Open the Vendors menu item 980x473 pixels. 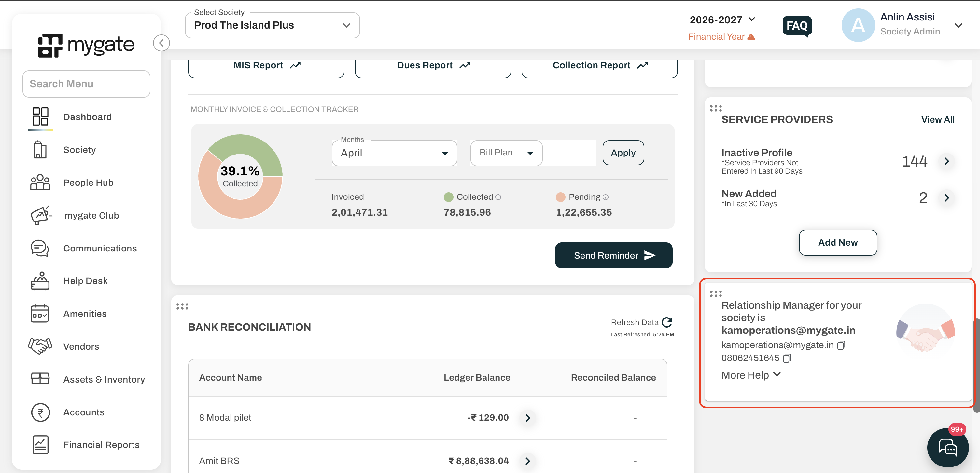(81, 346)
